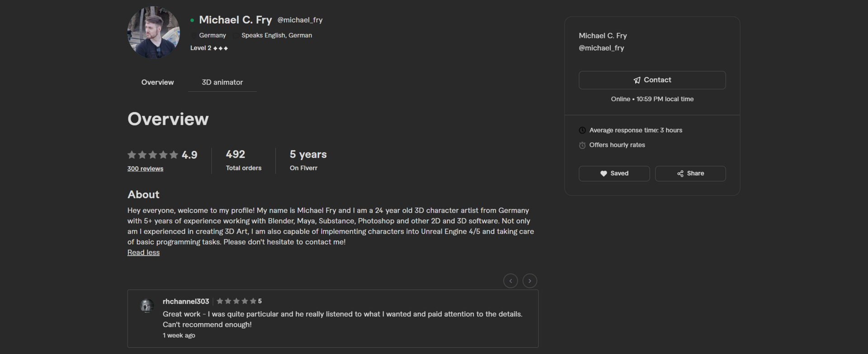Screen dimensions: 868x354
Task: Show the previous review with the left arrow
Action: (x=510, y=281)
